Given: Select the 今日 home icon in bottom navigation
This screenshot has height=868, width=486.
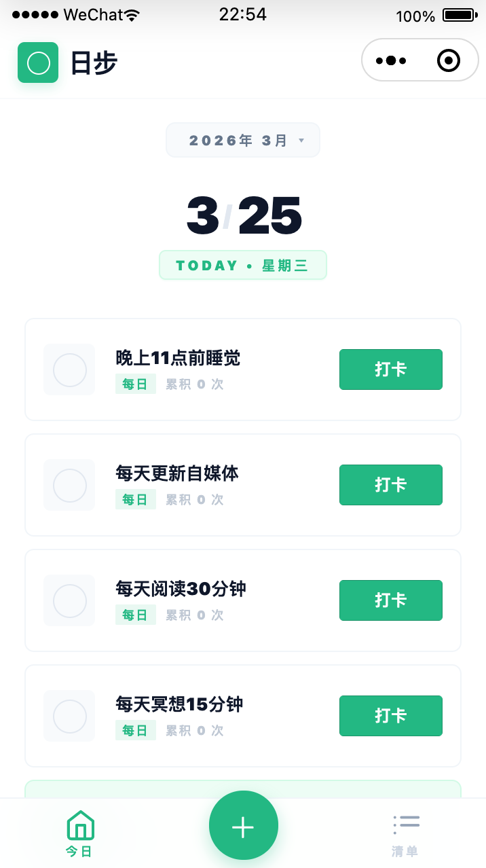Looking at the screenshot, I should click(80, 825).
